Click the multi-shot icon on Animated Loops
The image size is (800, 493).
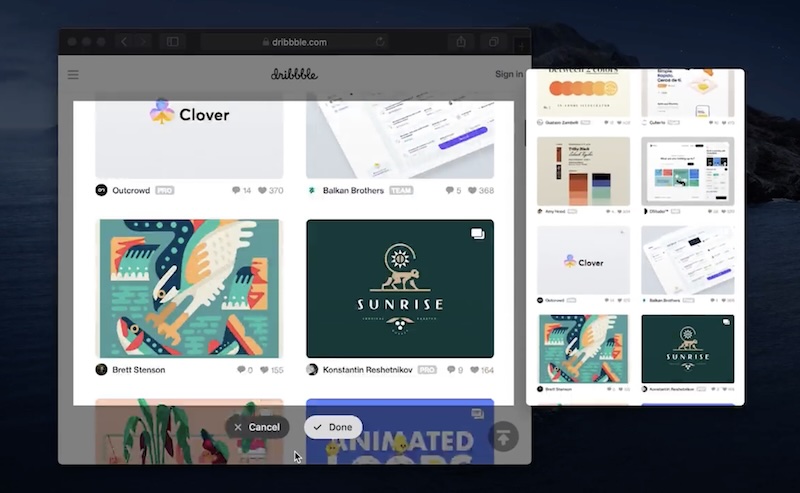(478, 413)
